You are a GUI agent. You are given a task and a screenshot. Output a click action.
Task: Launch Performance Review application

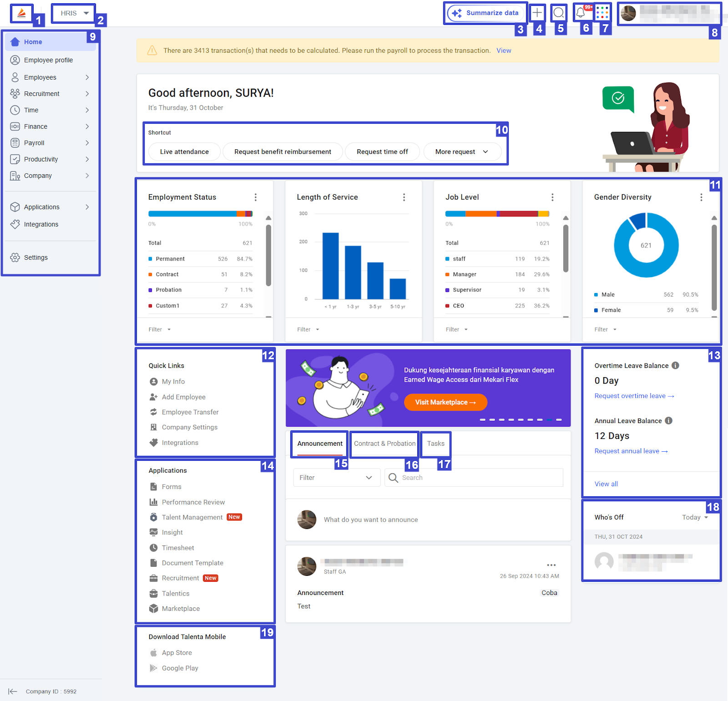[x=193, y=502]
